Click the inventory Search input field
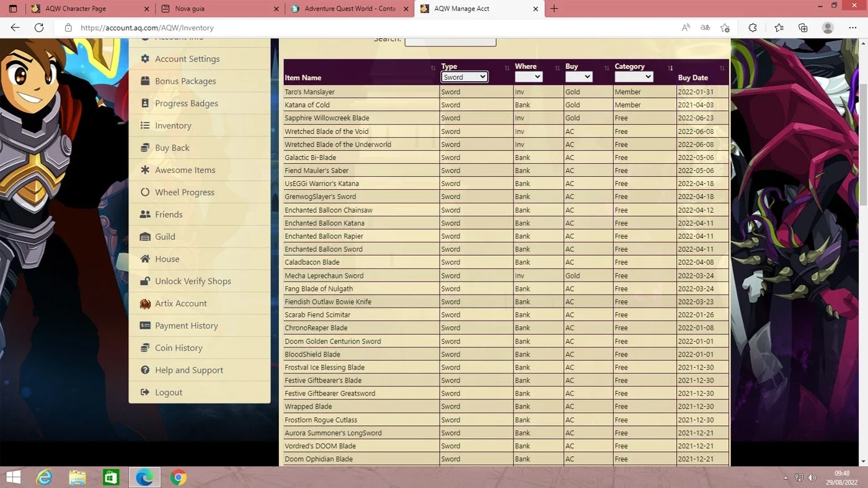Viewport: 868px width, 488px height. (x=450, y=41)
